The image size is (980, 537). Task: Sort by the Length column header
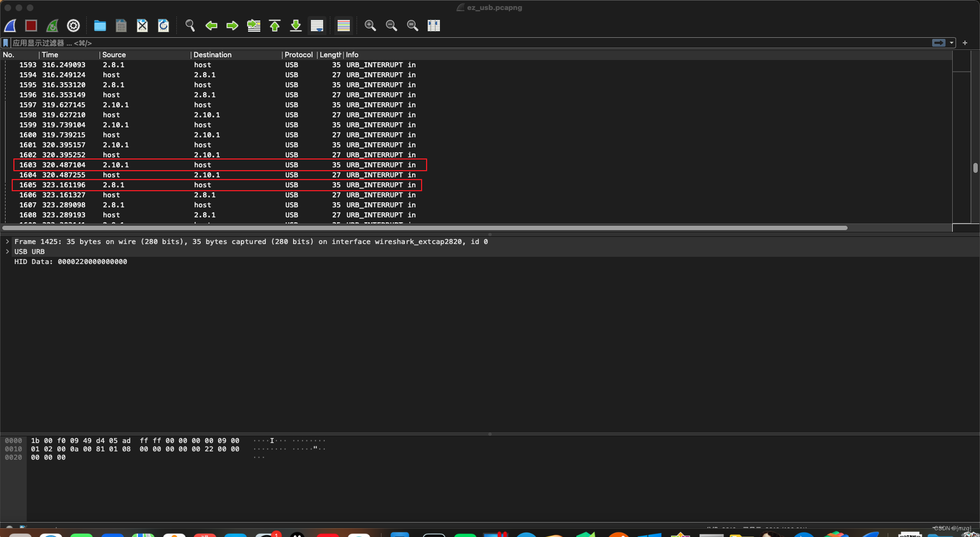coord(330,55)
